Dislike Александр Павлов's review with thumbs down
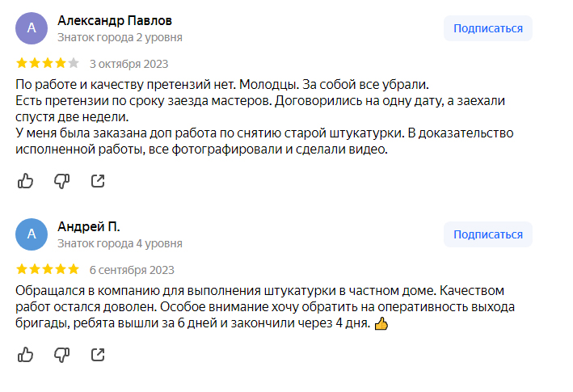This screenshot has width=573, height=392. (61, 181)
